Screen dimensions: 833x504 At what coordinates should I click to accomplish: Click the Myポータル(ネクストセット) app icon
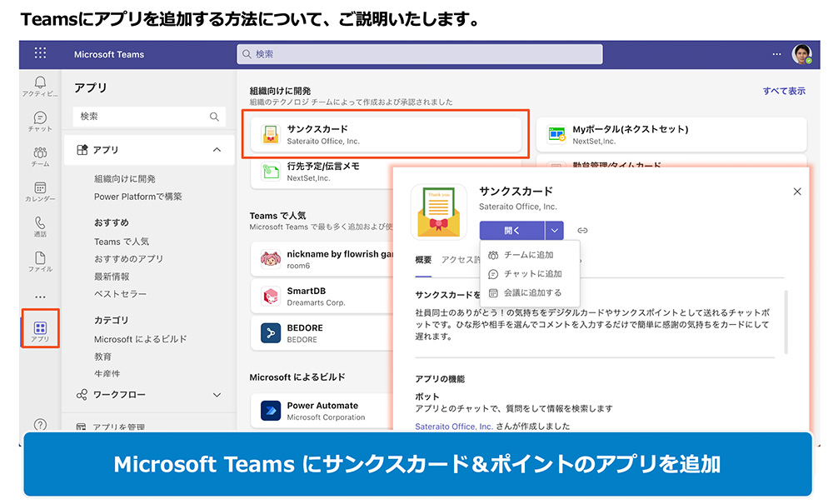tap(556, 134)
